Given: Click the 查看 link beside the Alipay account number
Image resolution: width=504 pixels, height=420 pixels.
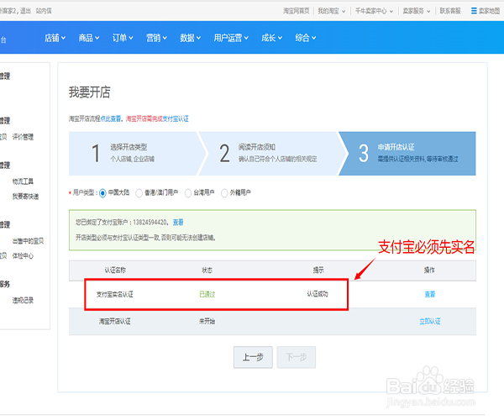Looking at the screenshot, I should (x=178, y=223).
